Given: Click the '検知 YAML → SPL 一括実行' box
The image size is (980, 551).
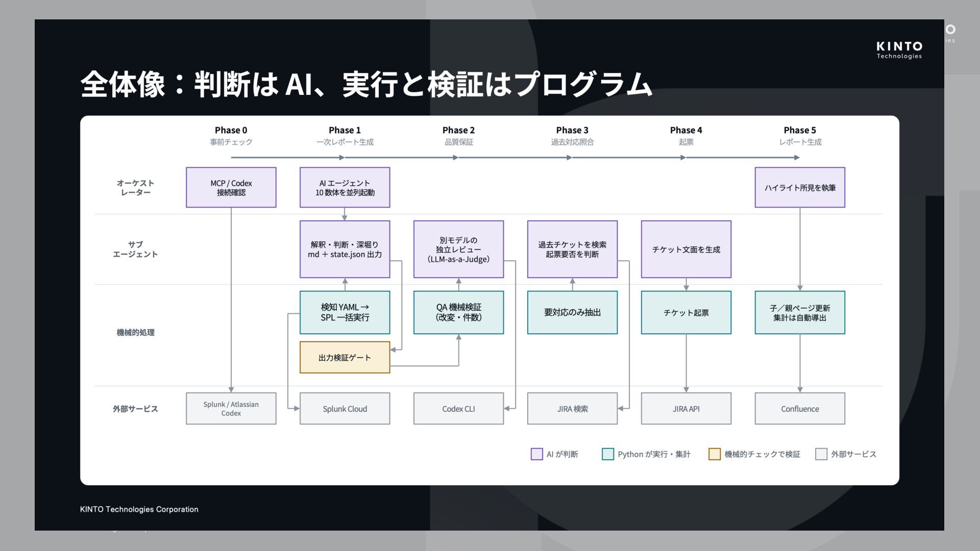Looking at the screenshot, I should [x=345, y=312].
